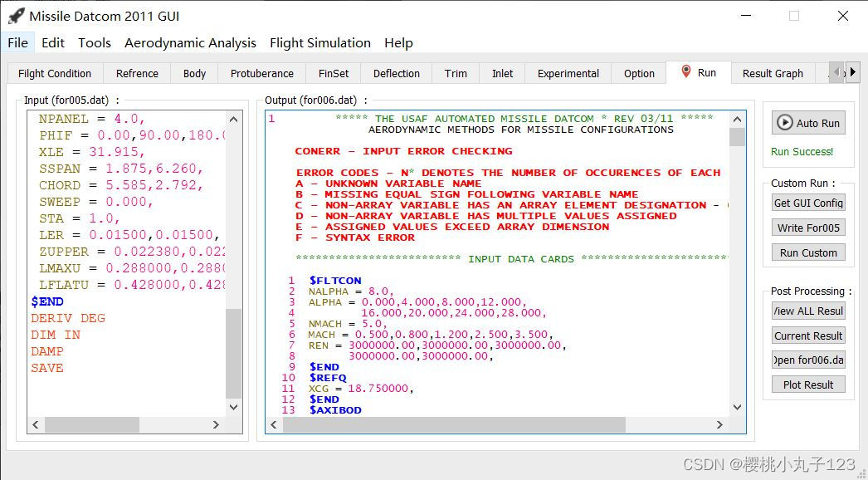Click the 'SSPAN = 1.875,6.260,' line
The image size is (868, 480).
(x=121, y=169)
